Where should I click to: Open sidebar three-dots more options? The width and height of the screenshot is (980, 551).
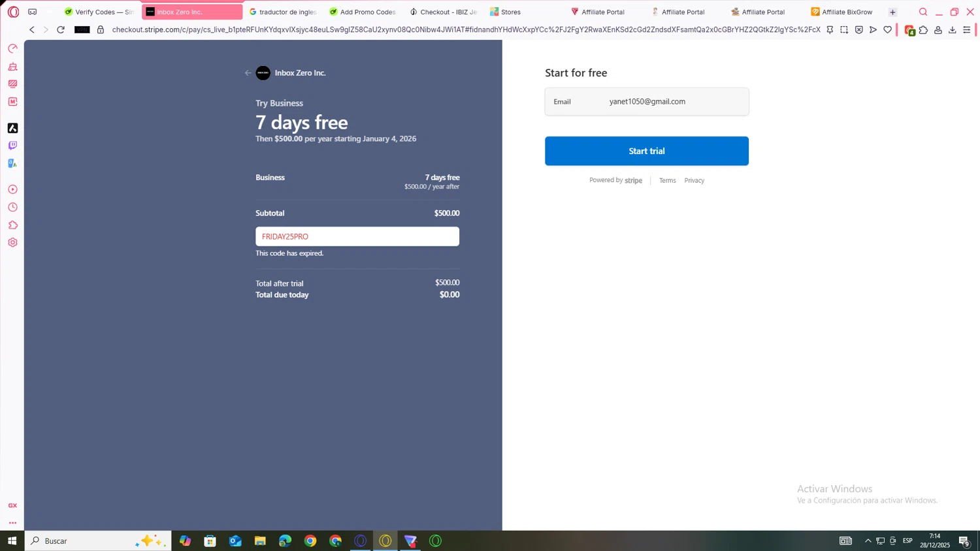coord(12,523)
